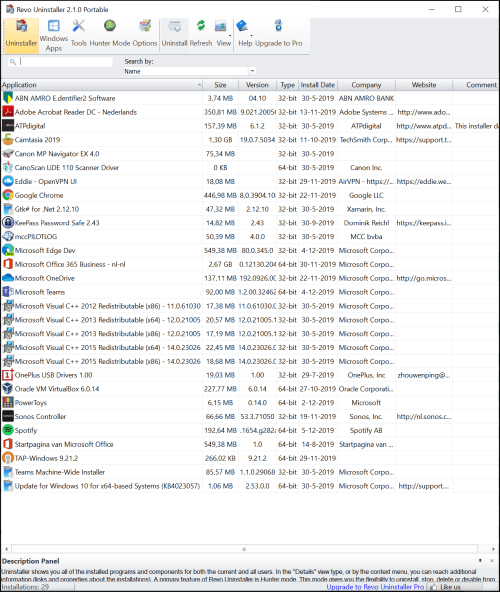Screen dimensions: 500x592
Task: Sort by Install Date column header
Action: click(x=318, y=85)
